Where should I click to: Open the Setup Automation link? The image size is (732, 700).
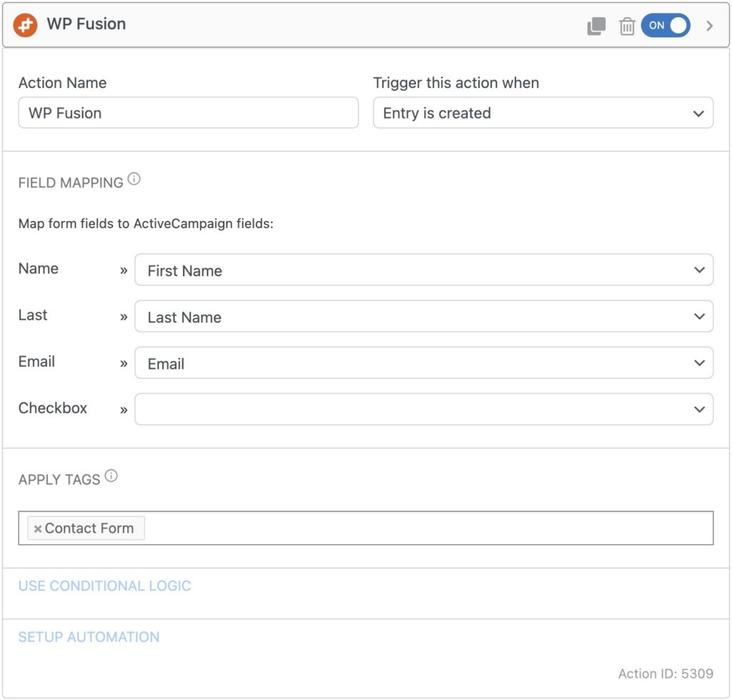click(89, 637)
